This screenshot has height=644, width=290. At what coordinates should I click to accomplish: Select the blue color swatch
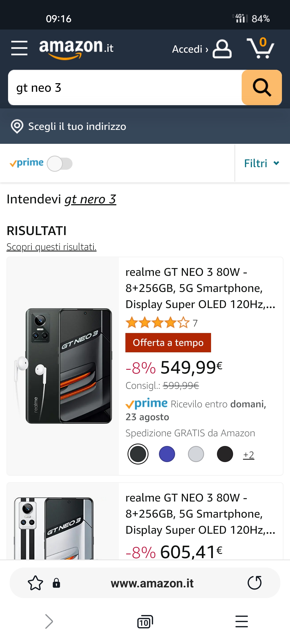[167, 454]
